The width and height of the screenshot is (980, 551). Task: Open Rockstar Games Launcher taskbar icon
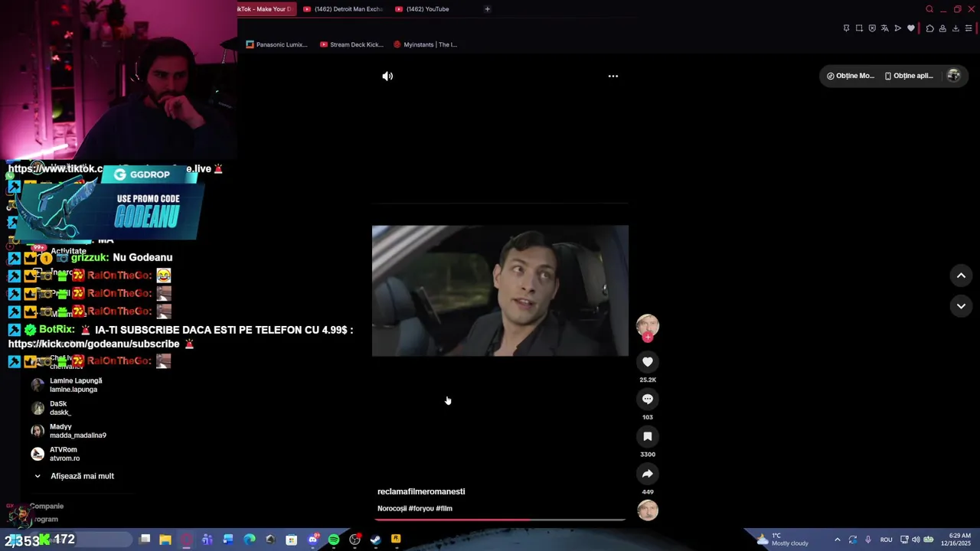[x=396, y=540]
